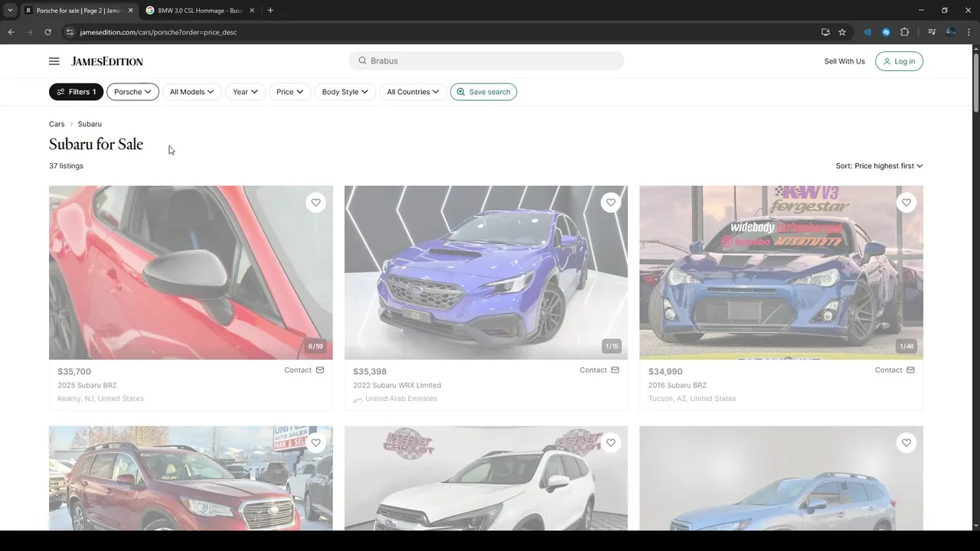The image size is (980, 551).
Task: Click the $35,398 price
Action: [370, 372]
